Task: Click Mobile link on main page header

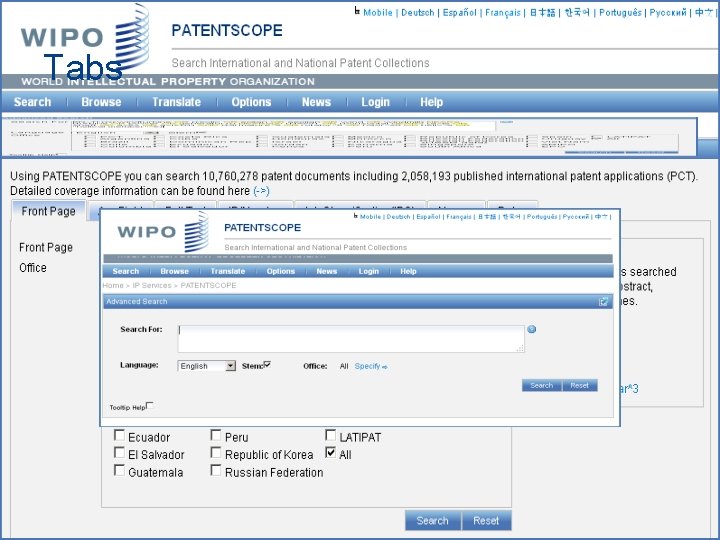Action: (378, 12)
